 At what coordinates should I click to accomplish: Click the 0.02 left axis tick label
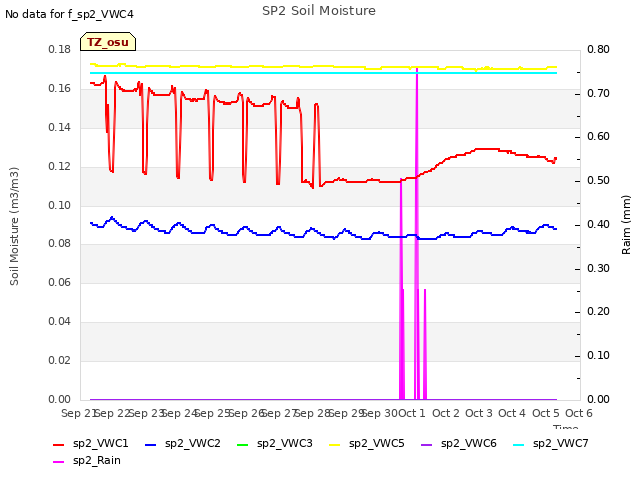[60, 360]
